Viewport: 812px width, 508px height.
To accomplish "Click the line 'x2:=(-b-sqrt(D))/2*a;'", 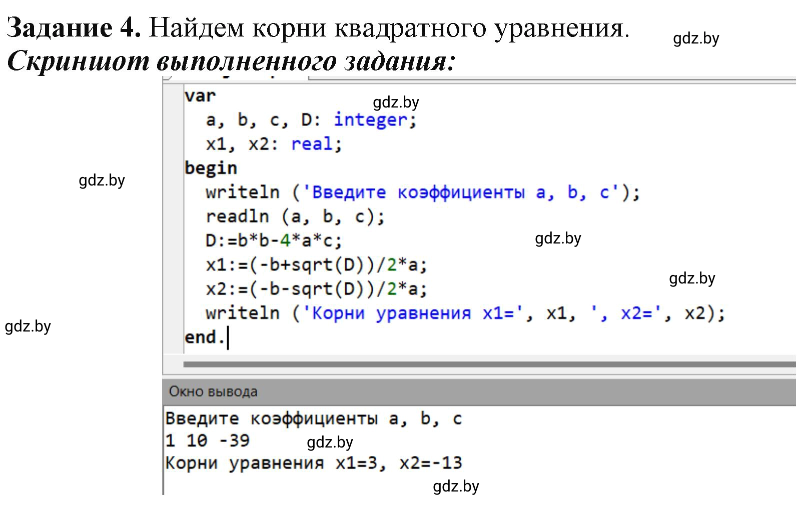I will pyautogui.click(x=316, y=288).
